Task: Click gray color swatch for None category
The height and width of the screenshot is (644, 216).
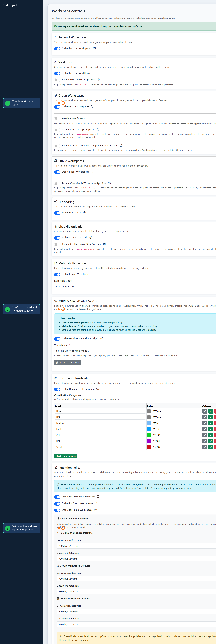Action: click(x=149, y=411)
